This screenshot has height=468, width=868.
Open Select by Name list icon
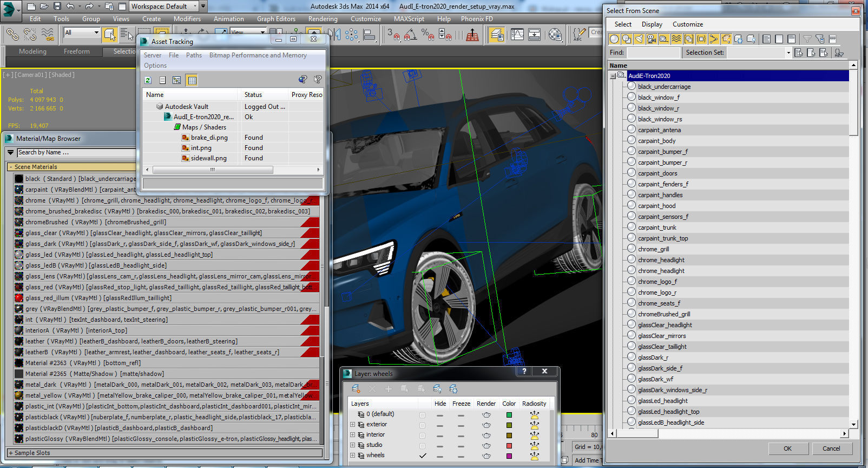point(127,35)
